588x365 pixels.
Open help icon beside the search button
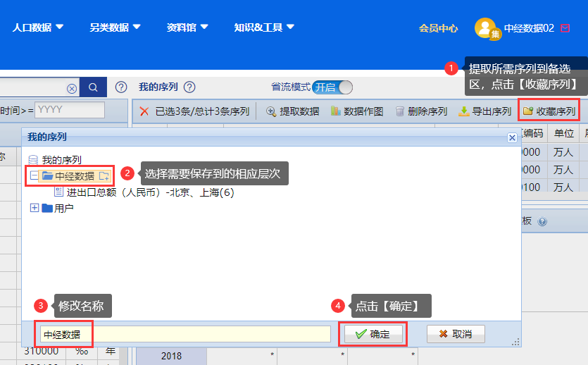tap(121, 87)
